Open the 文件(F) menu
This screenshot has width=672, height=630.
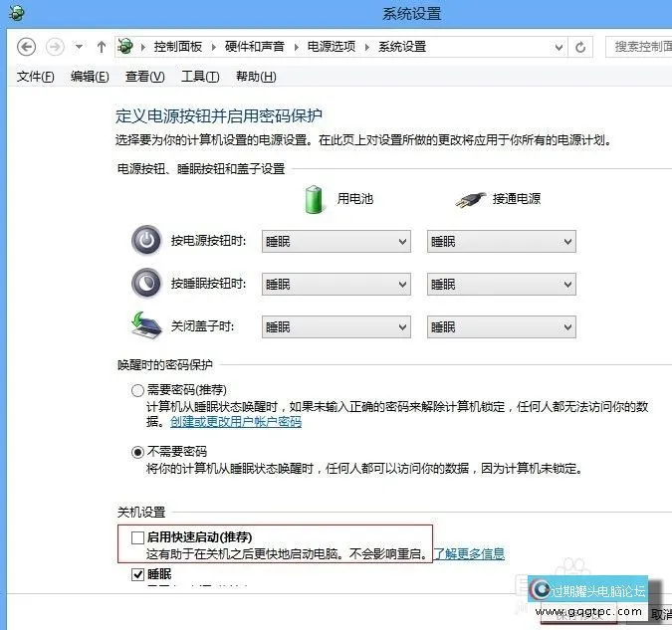tap(36, 77)
